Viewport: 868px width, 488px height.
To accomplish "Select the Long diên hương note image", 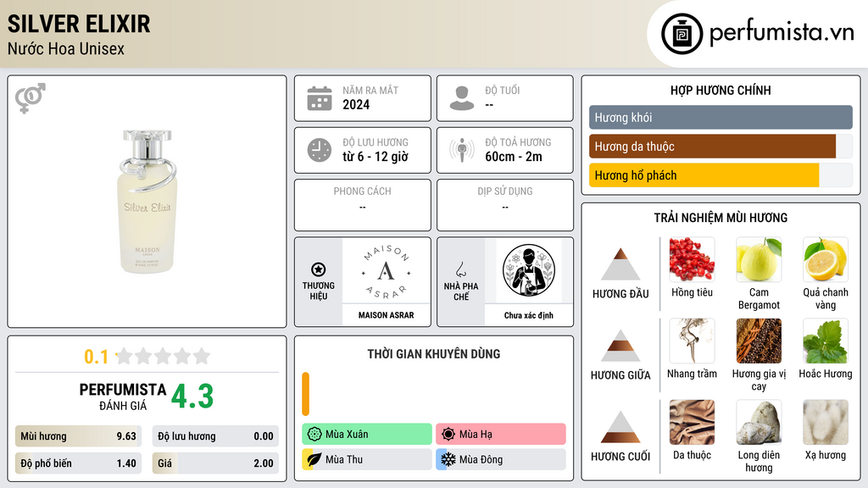I will [x=759, y=422].
